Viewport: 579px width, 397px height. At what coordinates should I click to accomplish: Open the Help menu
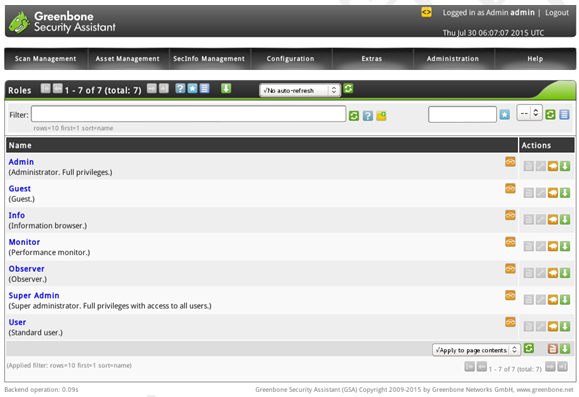535,59
